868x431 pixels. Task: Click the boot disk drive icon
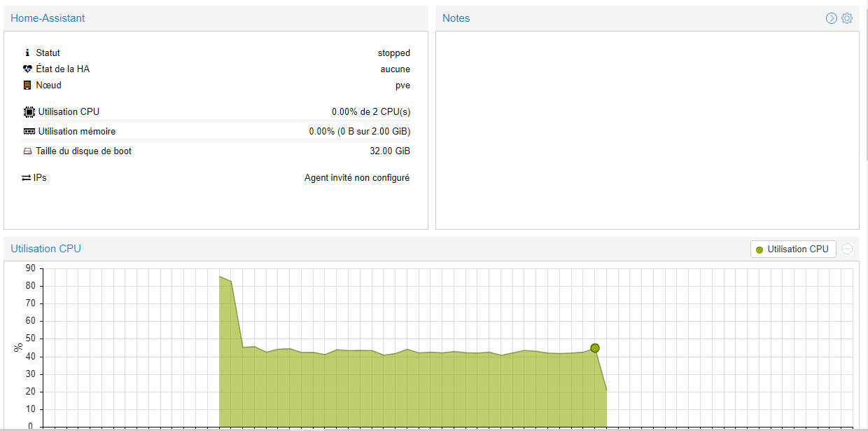pyautogui.click(x=27, y=151)
